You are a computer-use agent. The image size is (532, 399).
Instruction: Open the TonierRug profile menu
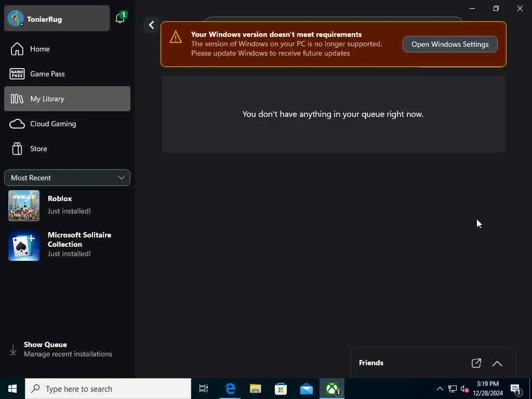click(x=57, y=19)
